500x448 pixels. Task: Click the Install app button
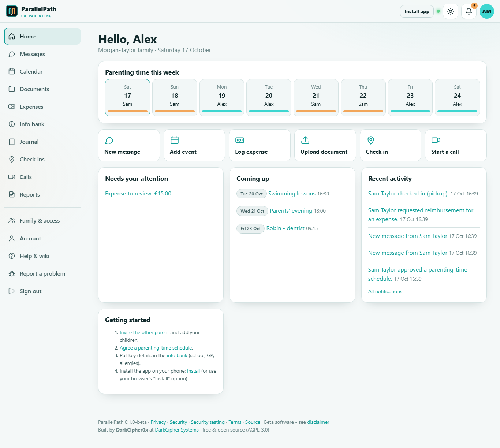pyautogui.click(x=417, y=11)
